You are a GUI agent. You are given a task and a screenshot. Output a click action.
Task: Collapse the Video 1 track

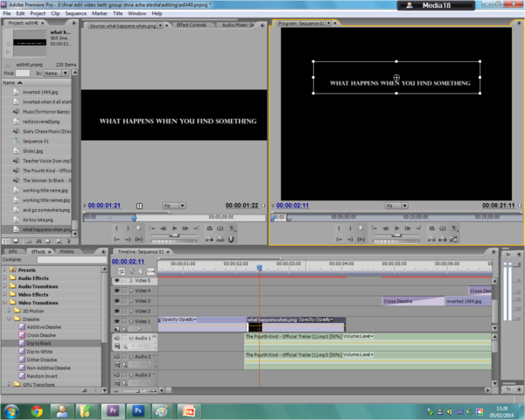click(x=131, y=321)
